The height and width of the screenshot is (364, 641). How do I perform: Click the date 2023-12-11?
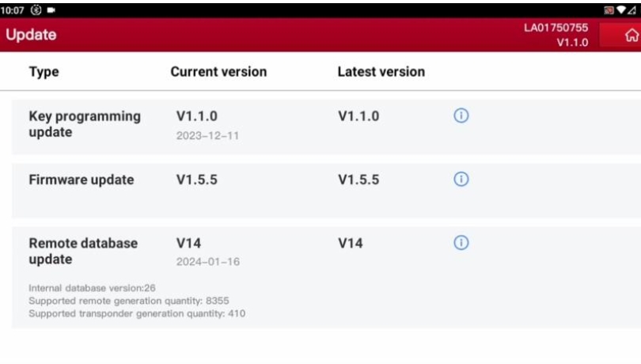[x=207, y=135]
